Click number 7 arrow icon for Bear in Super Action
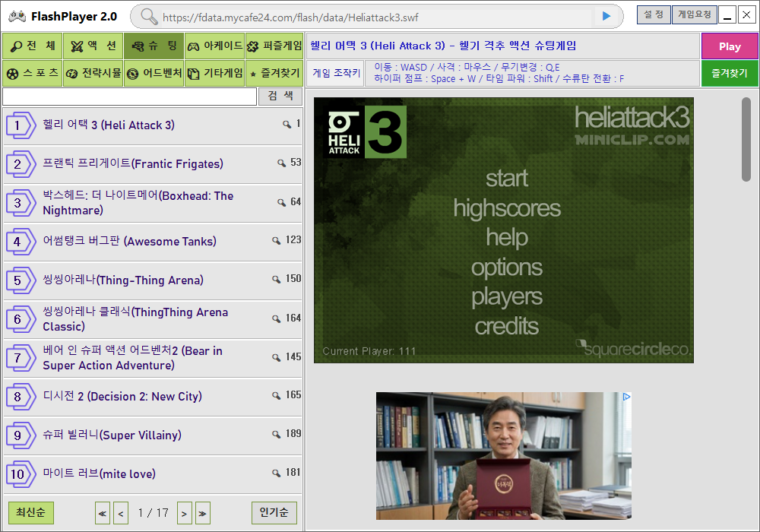This screenshot has width=760, height=532. tap(21, 358)
